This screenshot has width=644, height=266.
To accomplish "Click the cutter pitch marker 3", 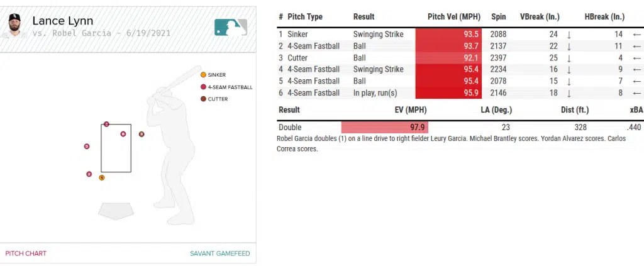I will point(142,134).
